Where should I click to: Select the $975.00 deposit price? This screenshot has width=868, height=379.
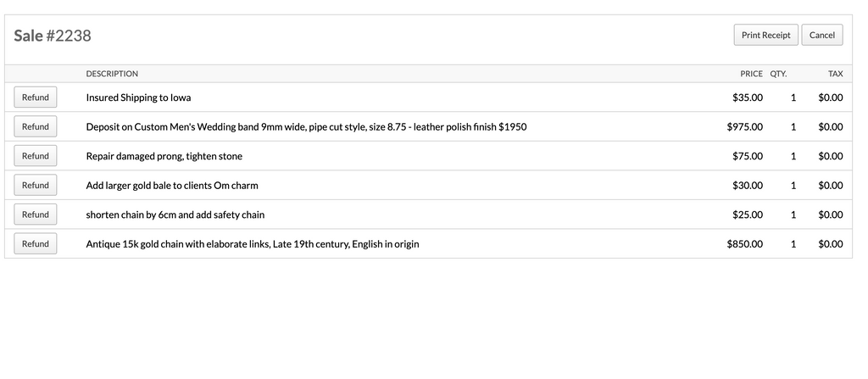tap(744, 127)
